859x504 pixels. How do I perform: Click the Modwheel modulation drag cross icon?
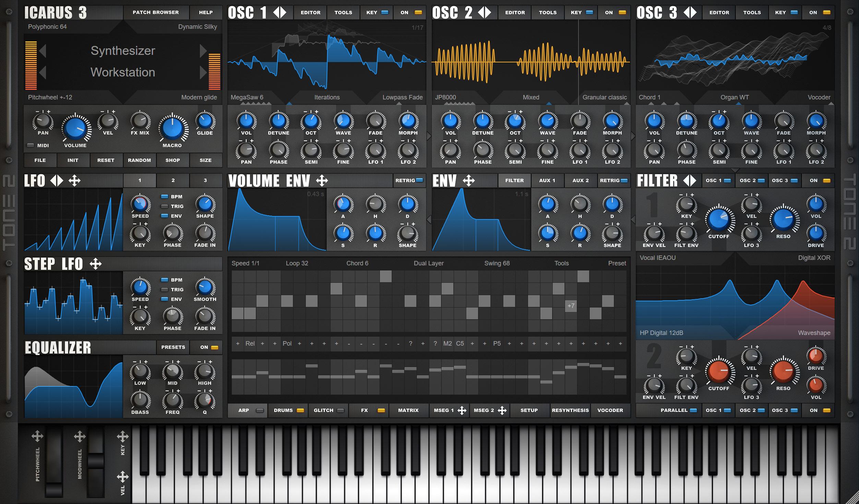(80, 436)
